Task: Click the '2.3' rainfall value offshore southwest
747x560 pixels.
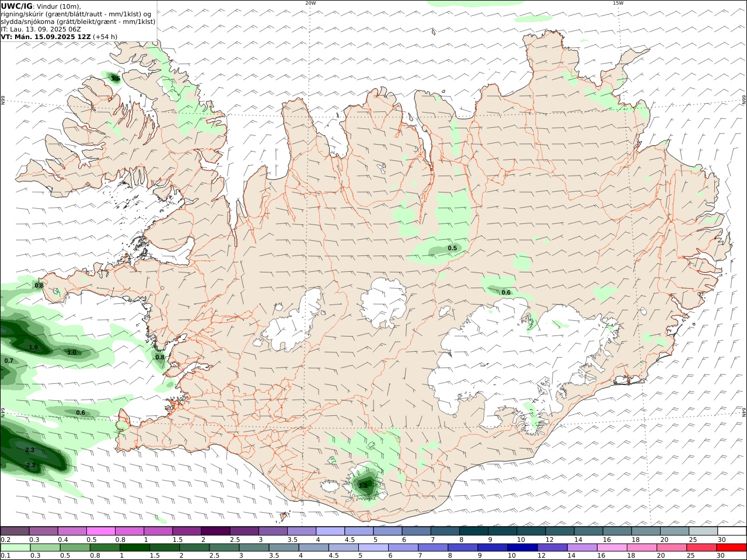Action: [x=30, y=450]
